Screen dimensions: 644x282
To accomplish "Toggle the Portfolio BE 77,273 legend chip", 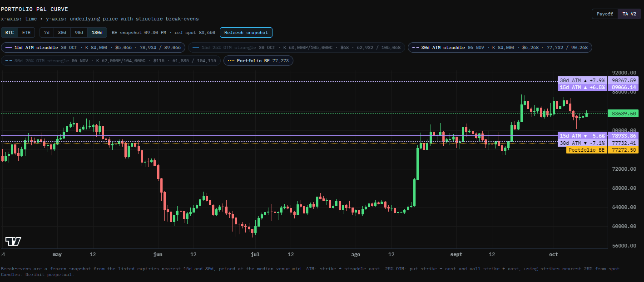I will click(x=258, y=60).
